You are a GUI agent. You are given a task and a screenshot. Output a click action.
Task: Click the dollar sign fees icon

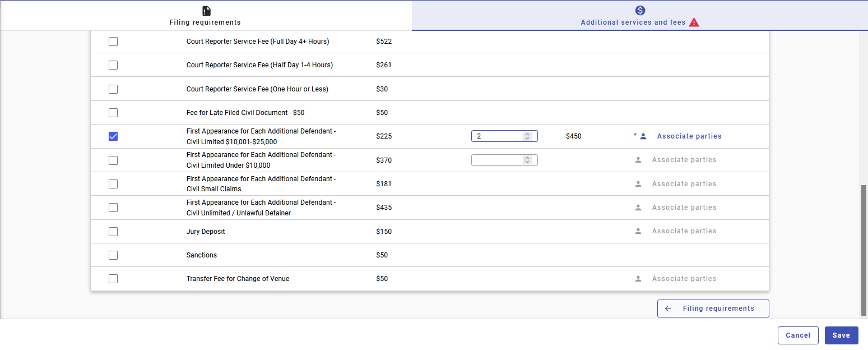(640, 11)
